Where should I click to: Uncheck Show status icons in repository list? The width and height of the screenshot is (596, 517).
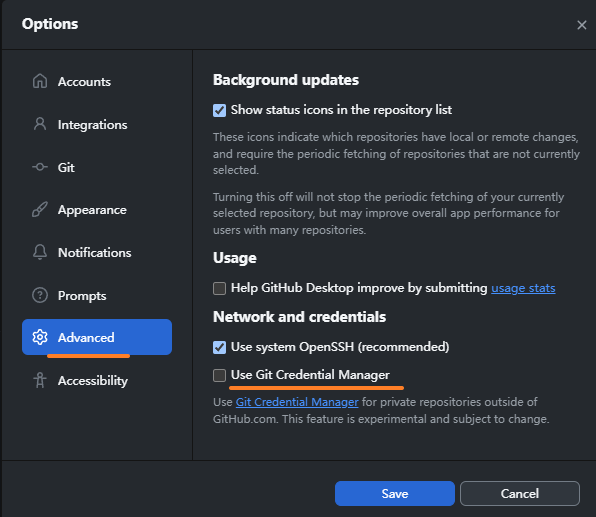click(219, 110)
